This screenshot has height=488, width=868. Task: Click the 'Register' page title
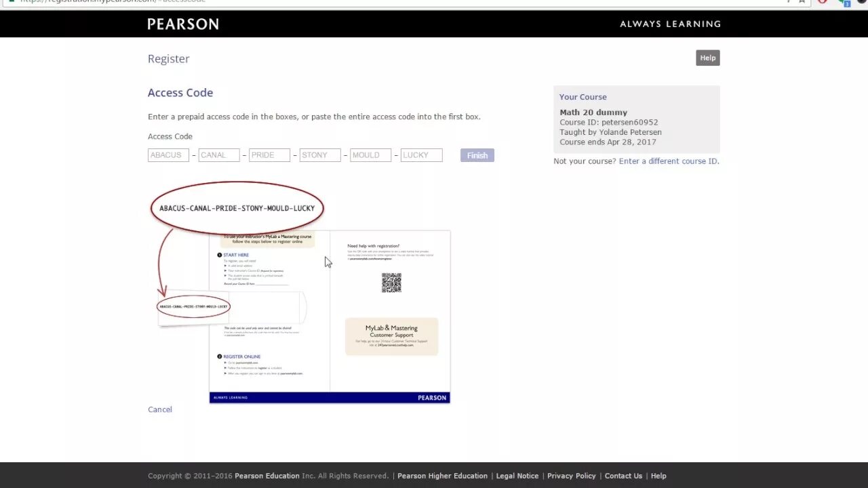click(x=169, y=59)
